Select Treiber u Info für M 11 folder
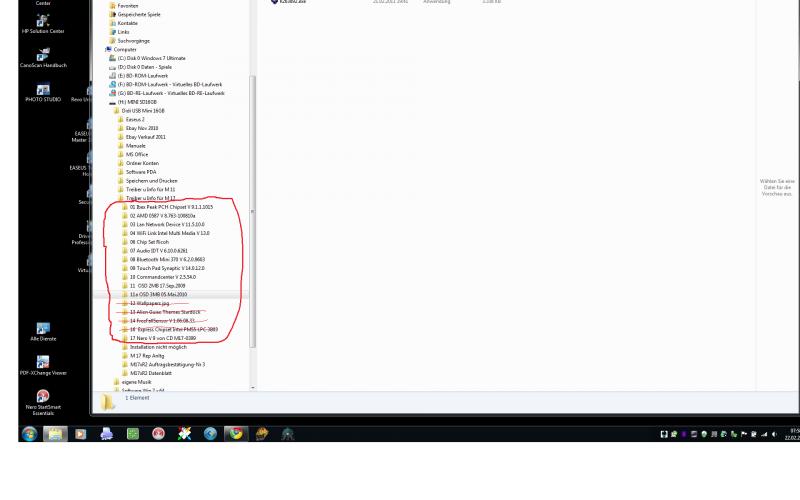Screen dimensions: 800x500 click(146, 189)
